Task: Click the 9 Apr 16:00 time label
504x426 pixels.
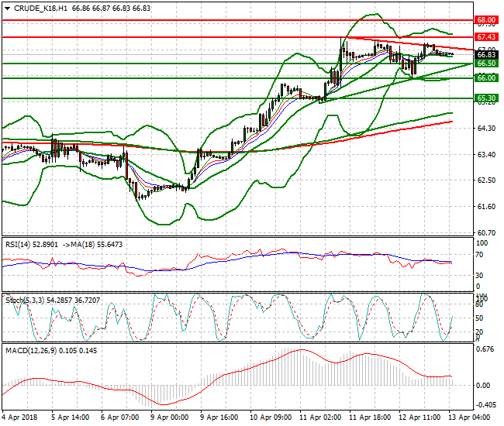Action: [219, 417]
